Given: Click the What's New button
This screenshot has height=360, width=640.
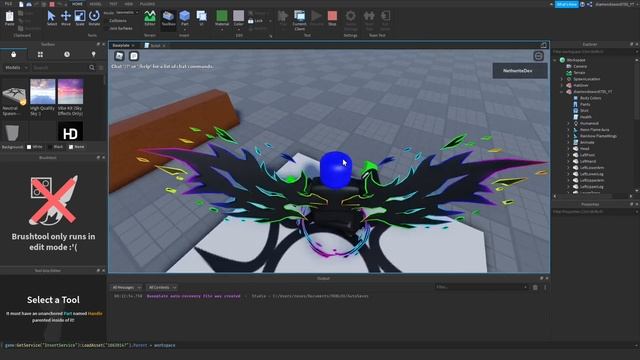Looking at the screenshot, I should tap(567, 4).
